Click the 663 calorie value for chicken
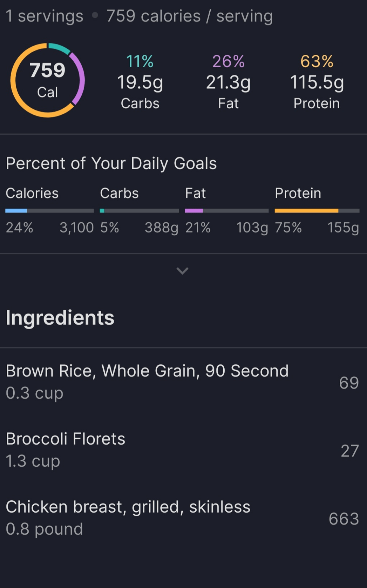The height and width of the screenshot is (588, 367). (344, 519)
